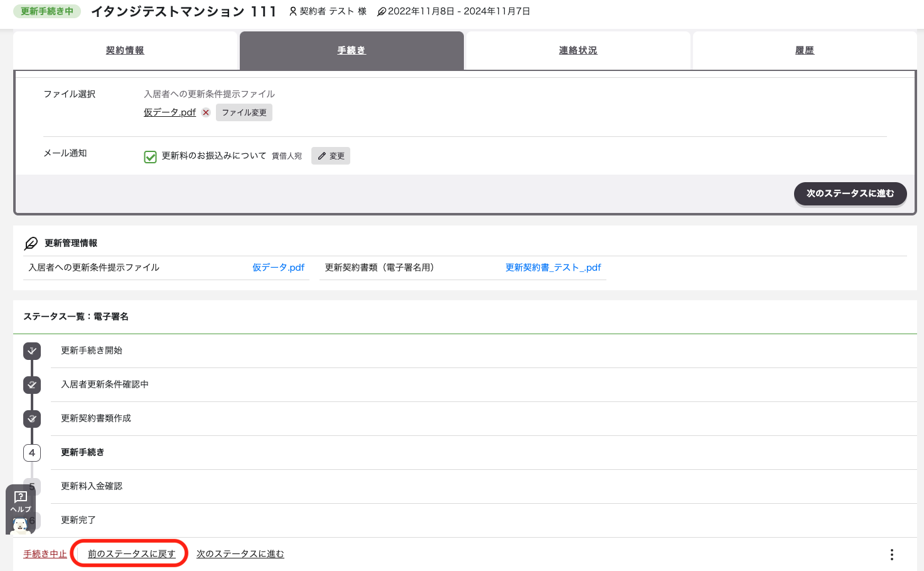The width and height of the screenshot is (924, 571).
Task: Click the completed step icon for 更新契約書類作成
Action: (32, 418)
